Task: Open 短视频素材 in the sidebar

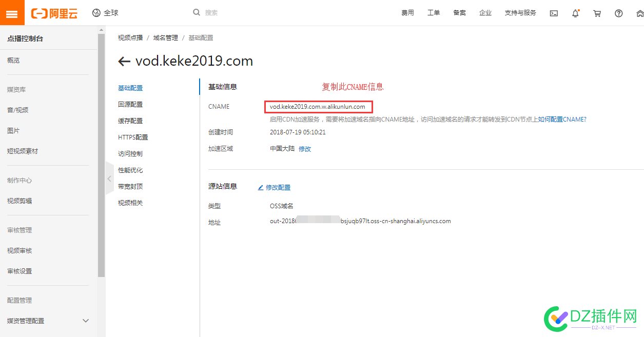Action: coord(23,151)
